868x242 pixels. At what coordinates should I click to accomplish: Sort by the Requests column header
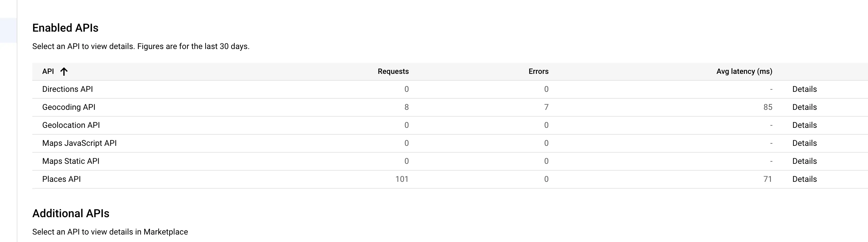393,71
